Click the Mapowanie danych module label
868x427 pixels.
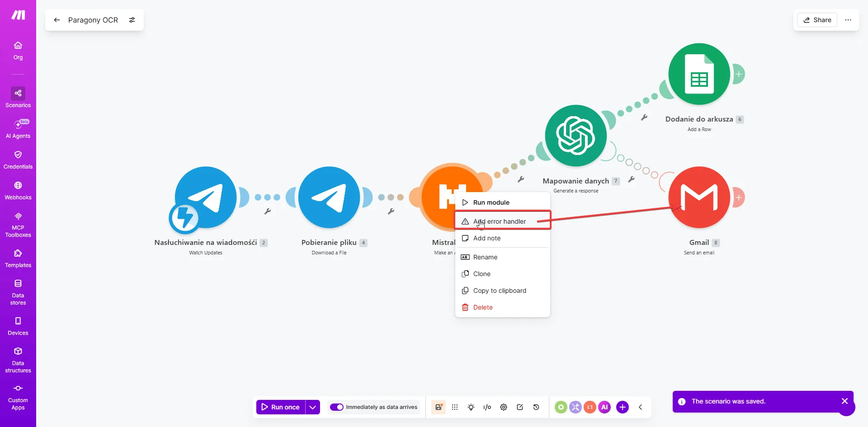tap(576, 181)
